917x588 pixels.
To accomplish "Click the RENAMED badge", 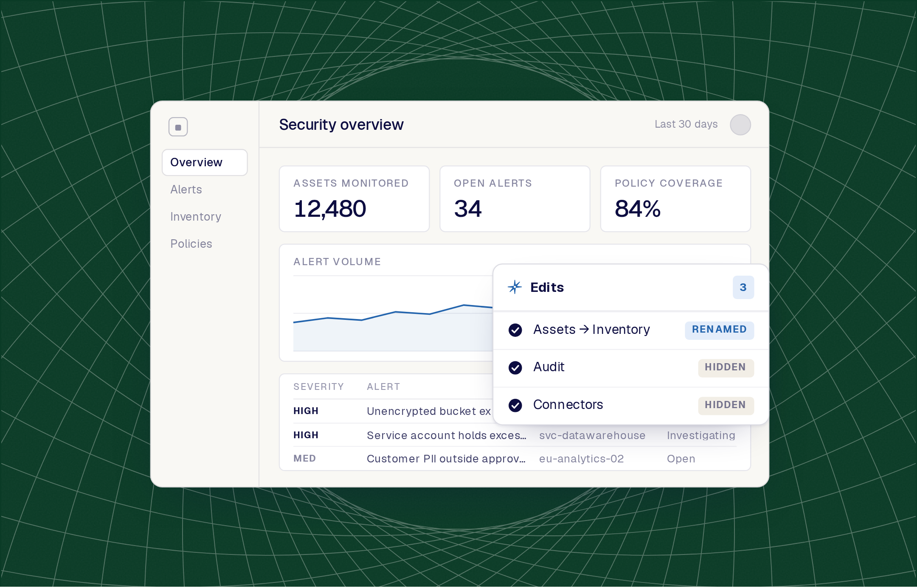I will [x=719, y=330].
